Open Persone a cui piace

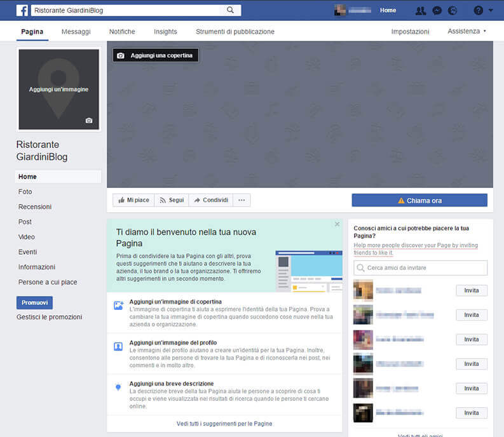point(48,282)
